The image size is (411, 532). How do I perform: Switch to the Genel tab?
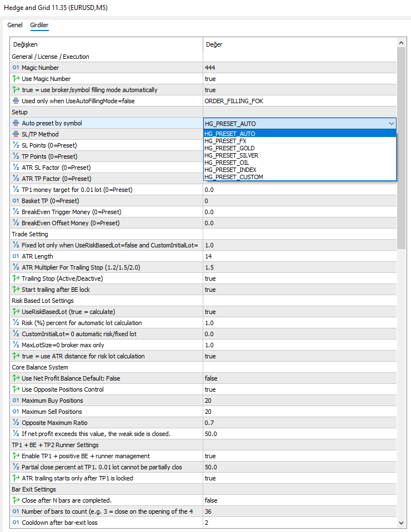tap(15, 25)
